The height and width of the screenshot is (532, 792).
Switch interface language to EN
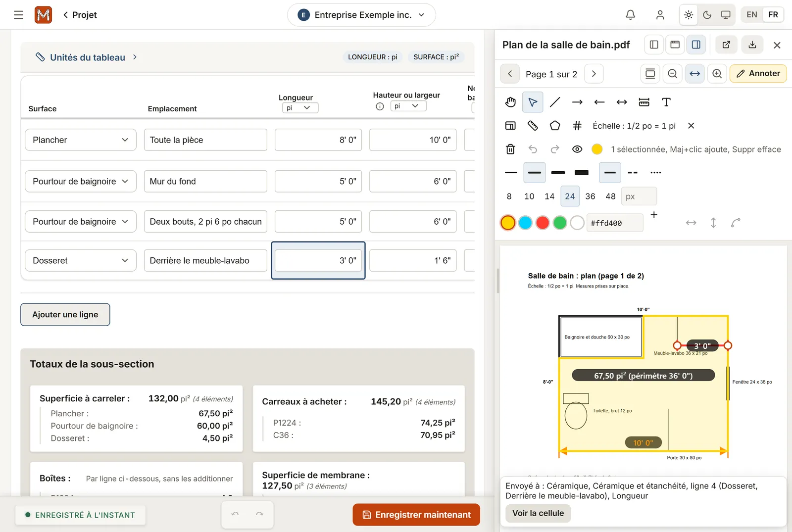(751, 15)
